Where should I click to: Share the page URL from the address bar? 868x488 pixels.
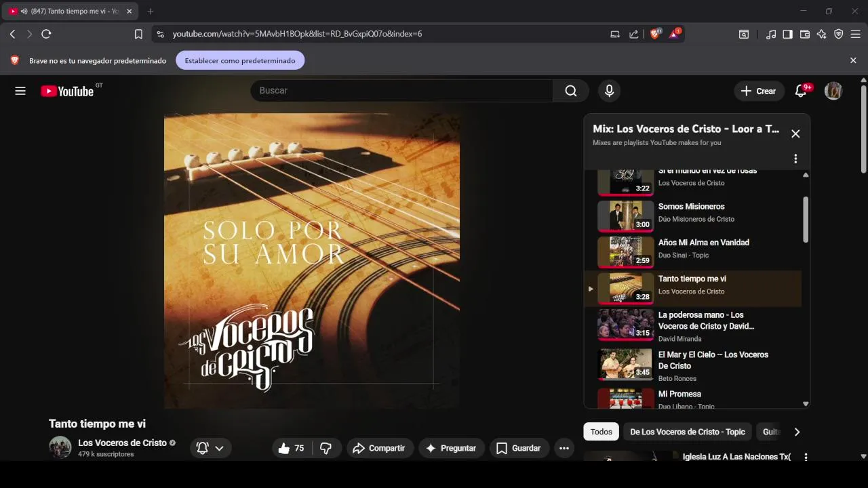(x=633, y=34)
